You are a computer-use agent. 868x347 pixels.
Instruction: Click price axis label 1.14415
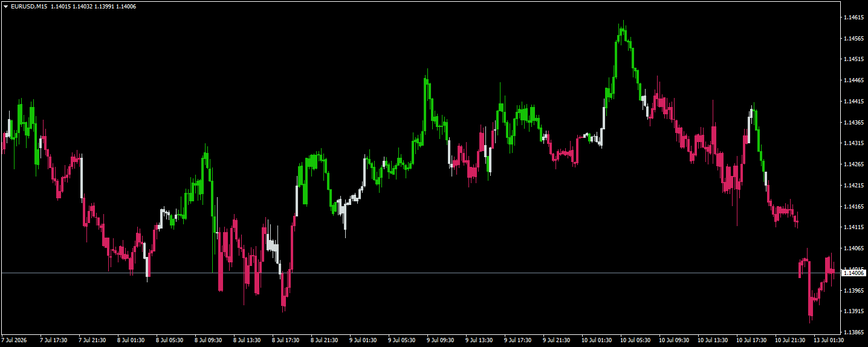click(x=853, y=102)
